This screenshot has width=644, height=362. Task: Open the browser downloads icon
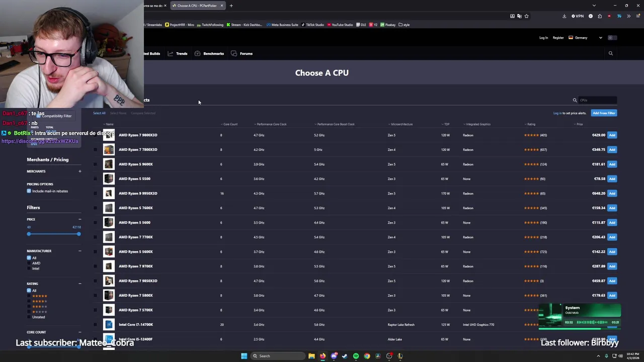pos(564,16)
